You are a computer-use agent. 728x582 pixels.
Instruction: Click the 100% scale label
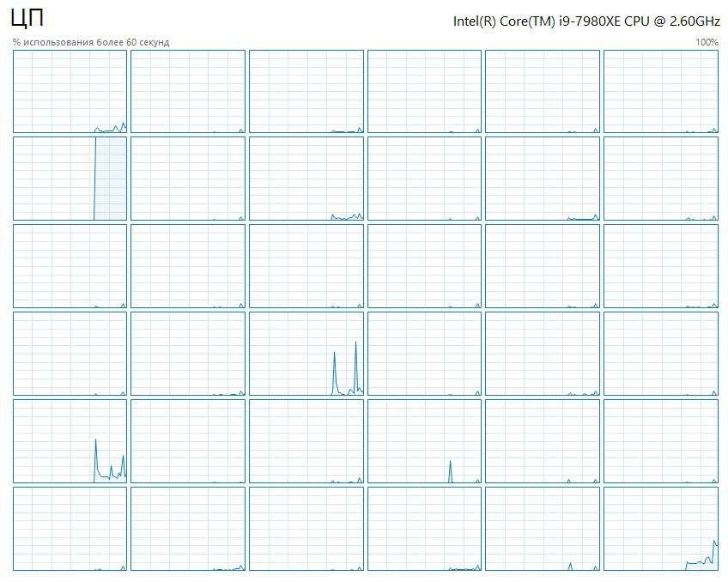(x=707, y=42)
